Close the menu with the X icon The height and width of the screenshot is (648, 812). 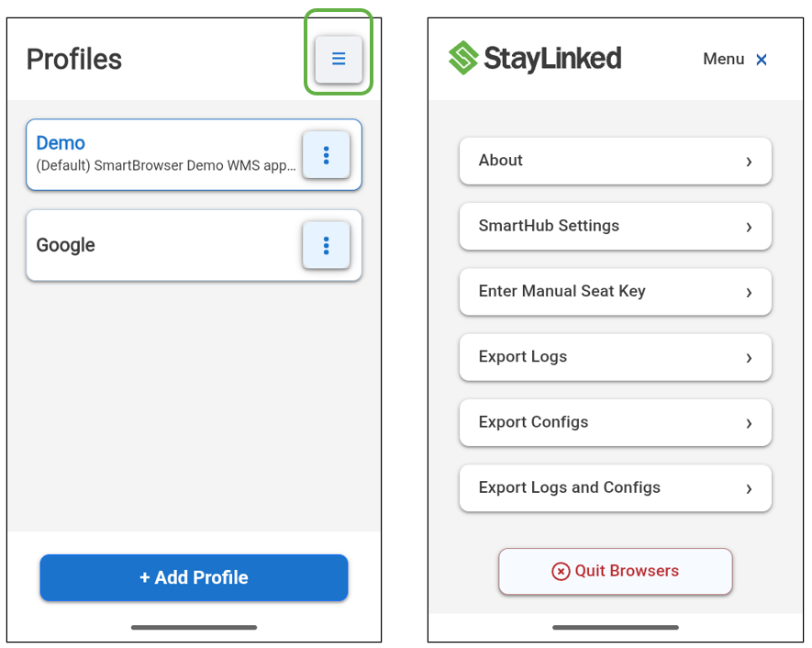point(762,60)
